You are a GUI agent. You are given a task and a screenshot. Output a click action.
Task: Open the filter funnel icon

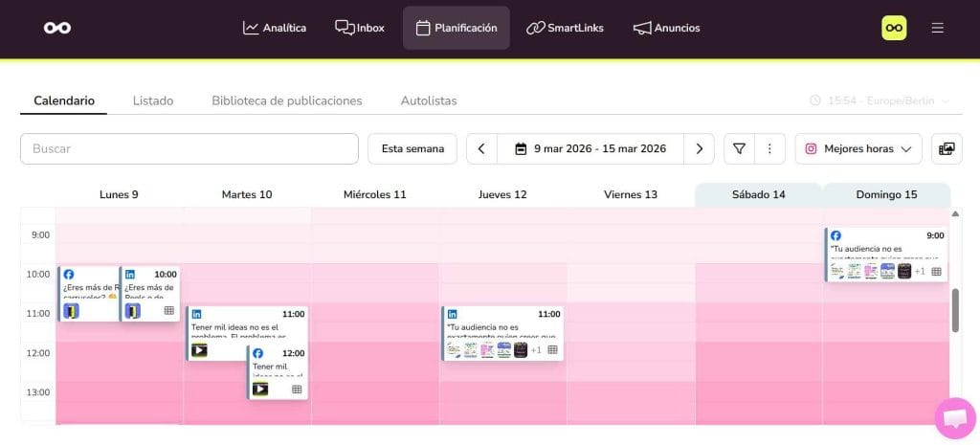click(740, 148)
